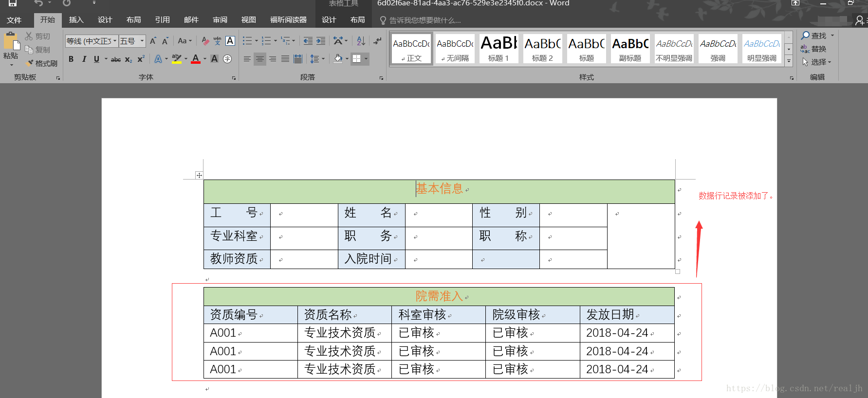
Task: Apply distributed alignment to paragraph
Action: [x=298, y=59]
